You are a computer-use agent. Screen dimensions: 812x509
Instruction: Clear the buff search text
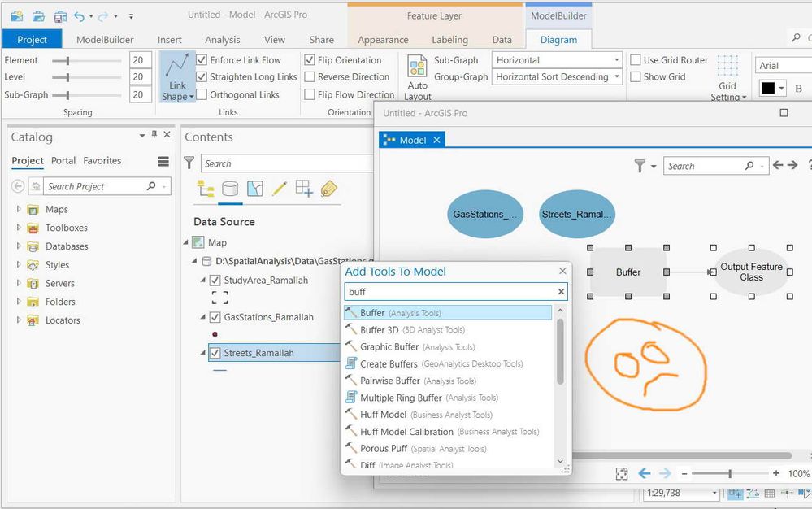(561, 292)
